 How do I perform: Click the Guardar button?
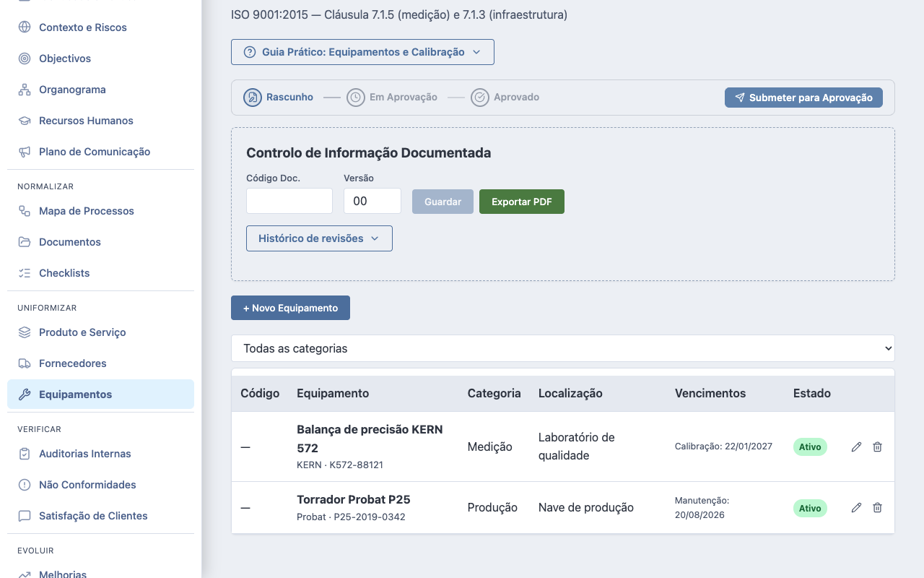(x=443, y=202)
